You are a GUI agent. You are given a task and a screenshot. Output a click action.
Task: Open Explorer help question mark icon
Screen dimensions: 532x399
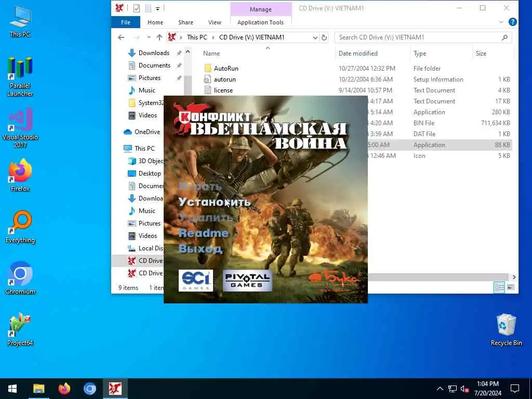coord(512,22)
